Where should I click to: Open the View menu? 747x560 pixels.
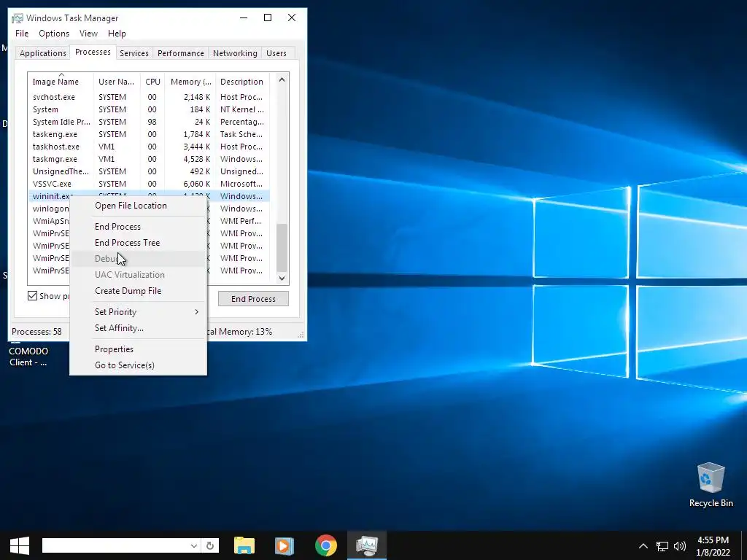click(88, 34)
